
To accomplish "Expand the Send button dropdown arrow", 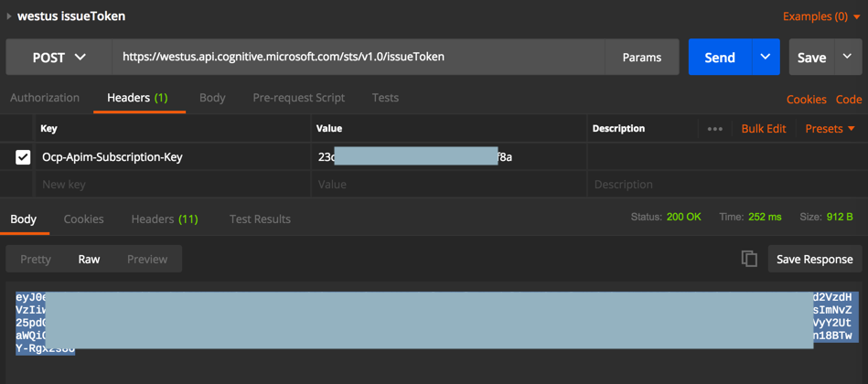I will [766, 57].
